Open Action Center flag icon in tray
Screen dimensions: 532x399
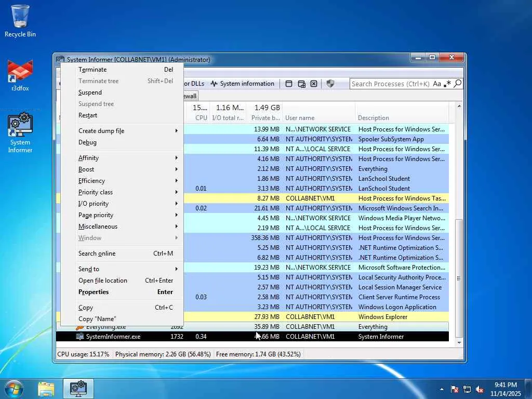point(454,389)
